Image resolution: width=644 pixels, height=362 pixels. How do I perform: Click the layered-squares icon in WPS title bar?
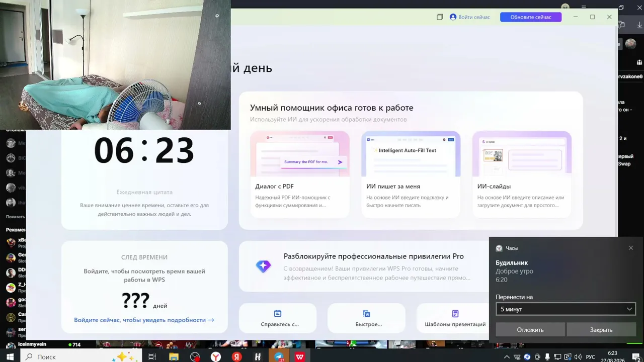440,17
